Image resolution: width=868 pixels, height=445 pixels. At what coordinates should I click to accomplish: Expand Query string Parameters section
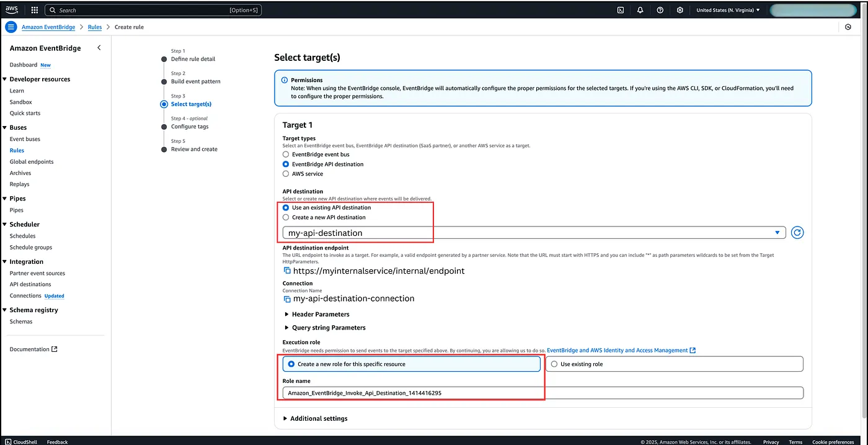coord(325,328)
